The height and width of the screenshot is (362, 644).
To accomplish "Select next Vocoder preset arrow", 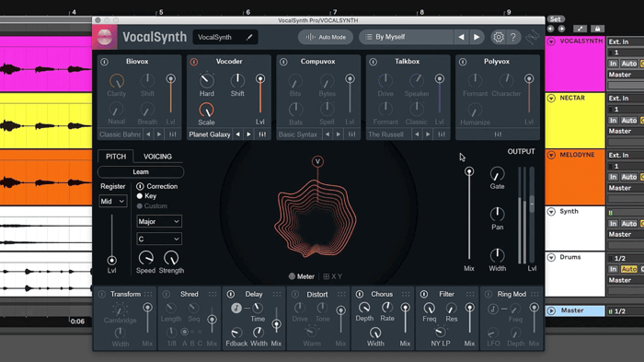I will (249, 134).
